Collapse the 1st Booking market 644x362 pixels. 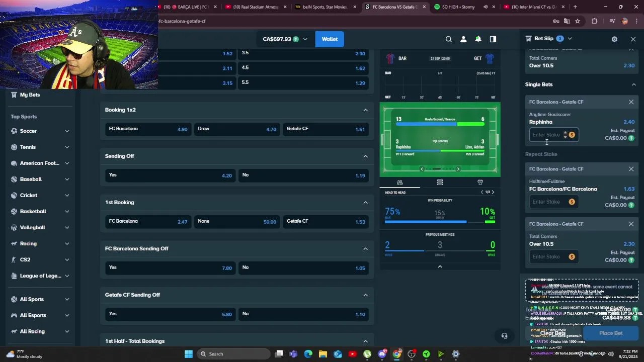(365, 203)
